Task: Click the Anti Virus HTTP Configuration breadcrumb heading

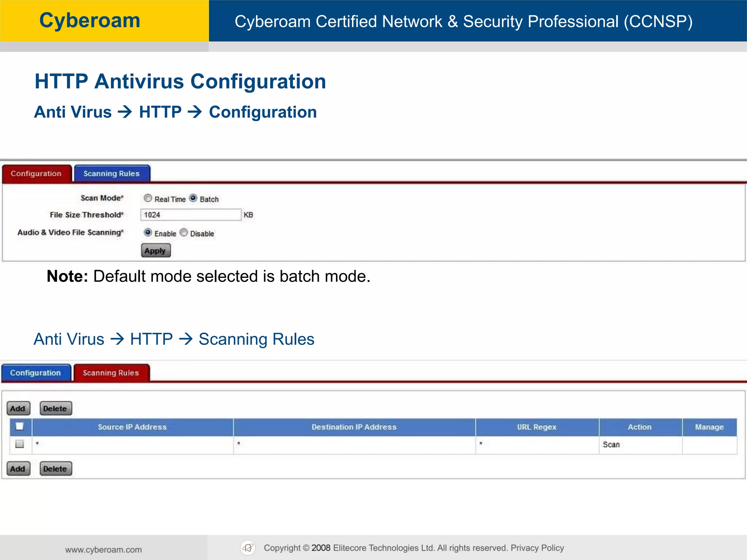Action: (x=175, y=112)
